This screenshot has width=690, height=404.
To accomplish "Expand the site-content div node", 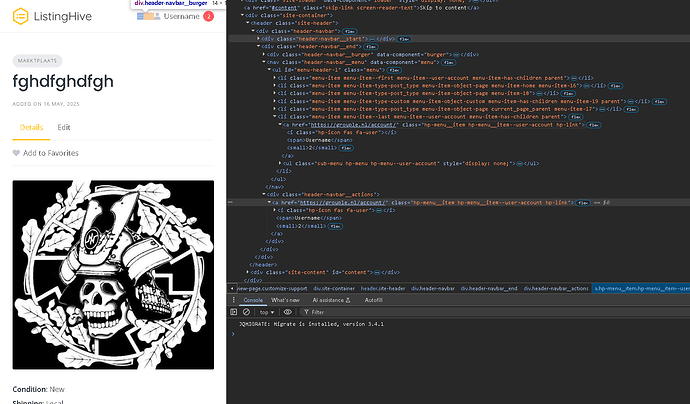I will (x=247, y=272).
